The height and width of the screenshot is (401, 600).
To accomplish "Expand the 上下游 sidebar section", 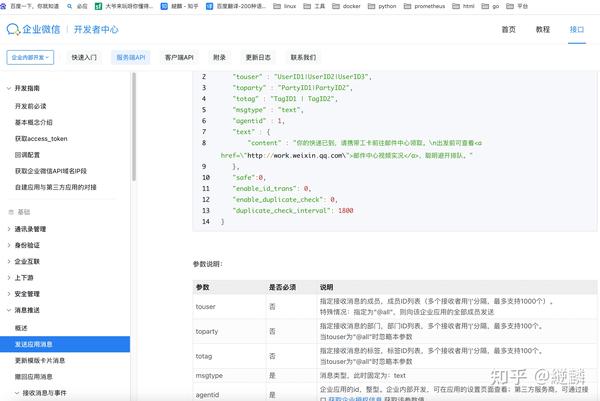I will click(8, 278).
